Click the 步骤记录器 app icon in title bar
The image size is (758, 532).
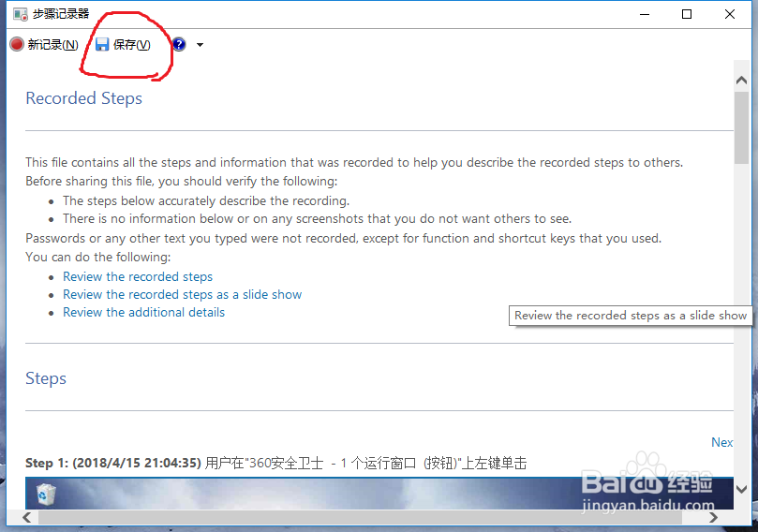[x=21, y=14]
